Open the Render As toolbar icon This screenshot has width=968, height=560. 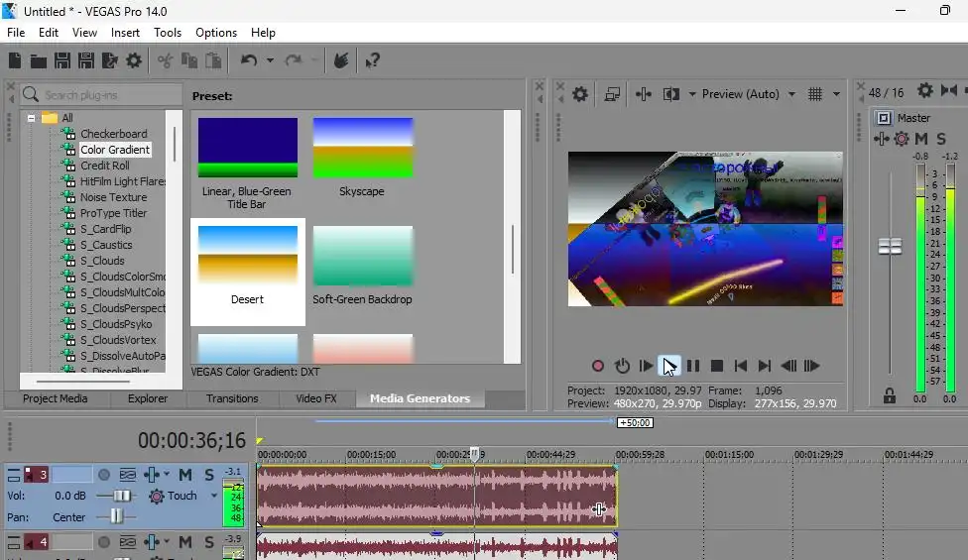[110, 60]
